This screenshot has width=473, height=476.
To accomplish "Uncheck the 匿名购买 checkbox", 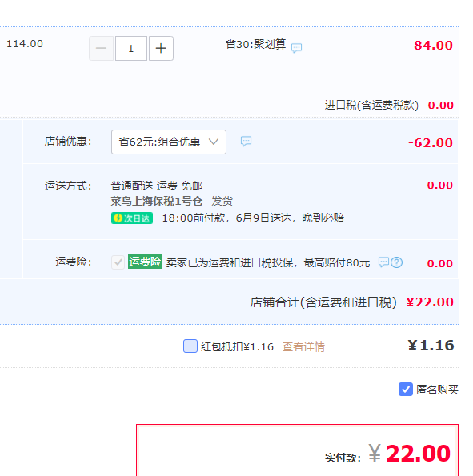I will [x=406, y=389].
